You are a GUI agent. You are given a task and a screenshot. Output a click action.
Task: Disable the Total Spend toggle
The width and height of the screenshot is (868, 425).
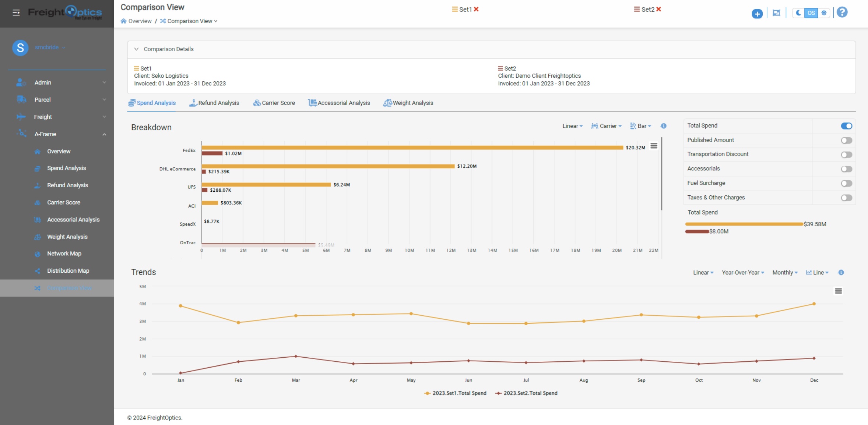846,126
